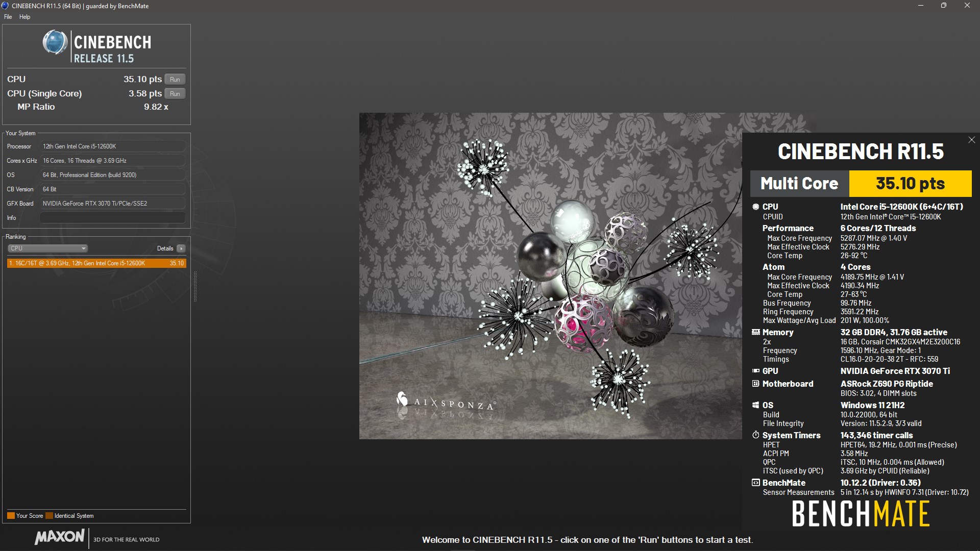Click the Motherboard icon in BenchMate panel
This screenshot has width=980, height=551.
point(755,384)
